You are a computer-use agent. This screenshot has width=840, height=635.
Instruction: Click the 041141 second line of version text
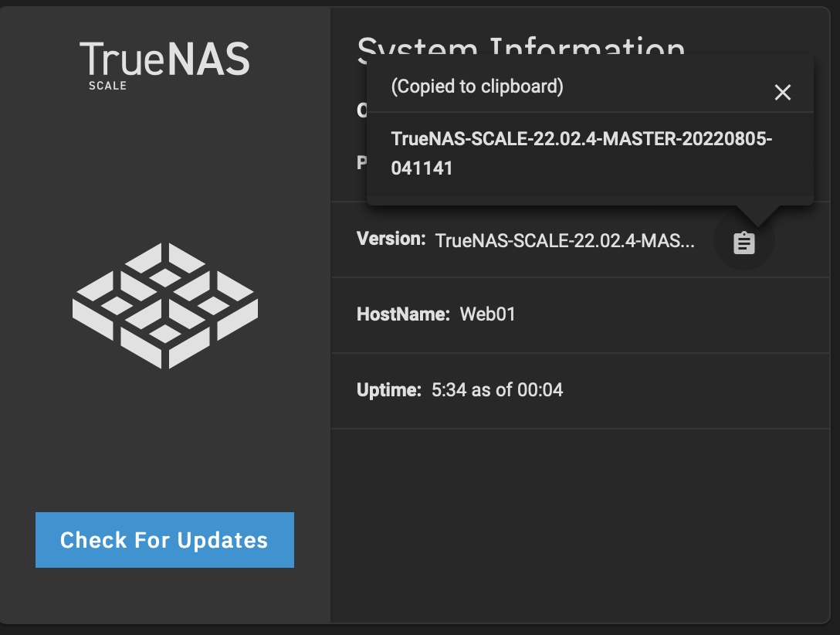pyautogui.click(x=422, y=168)
